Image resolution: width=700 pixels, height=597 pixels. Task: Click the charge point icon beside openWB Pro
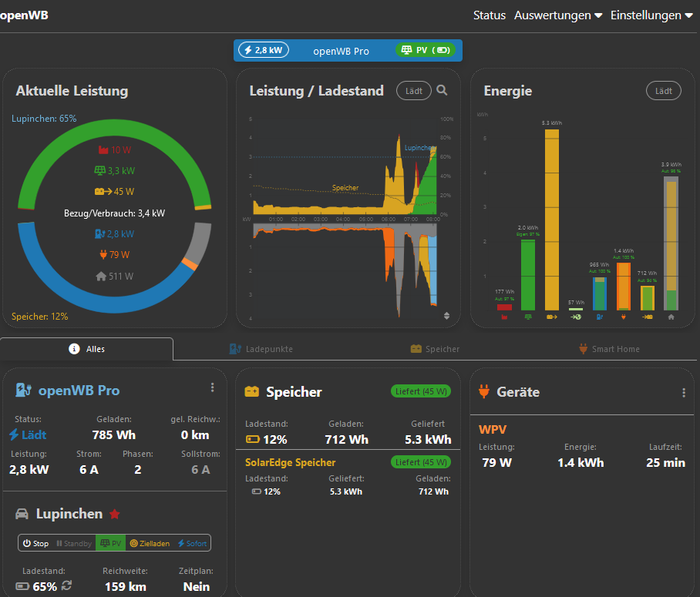pyautogui.click(x=23, y=390)
